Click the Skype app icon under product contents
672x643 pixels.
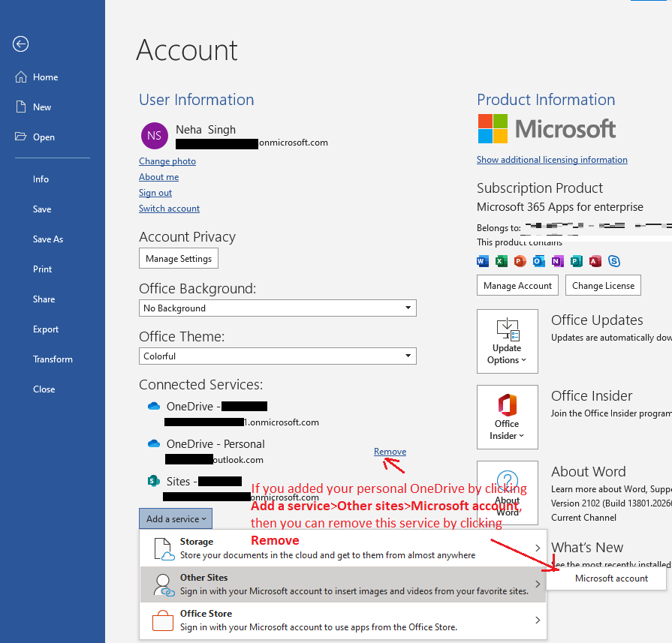coord(614,261)
